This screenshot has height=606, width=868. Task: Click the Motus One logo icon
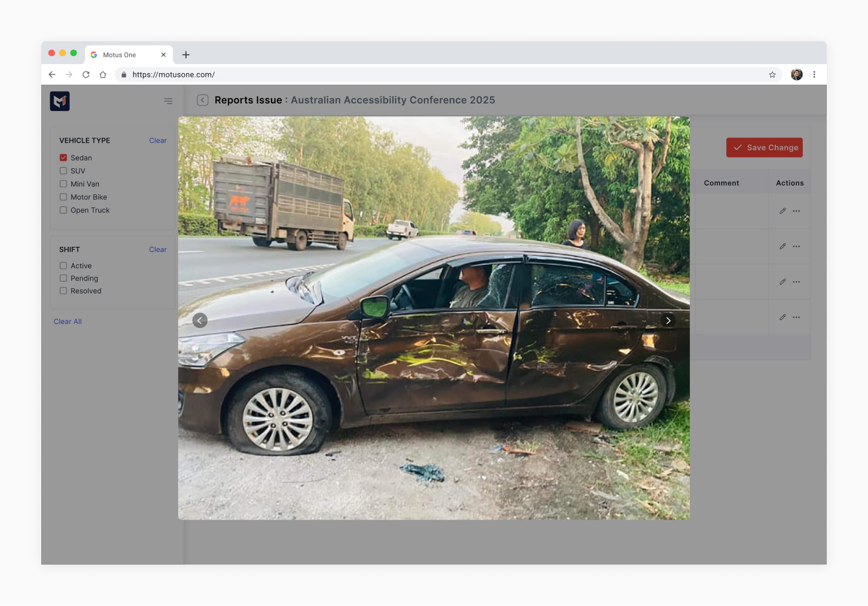(59, 101)
